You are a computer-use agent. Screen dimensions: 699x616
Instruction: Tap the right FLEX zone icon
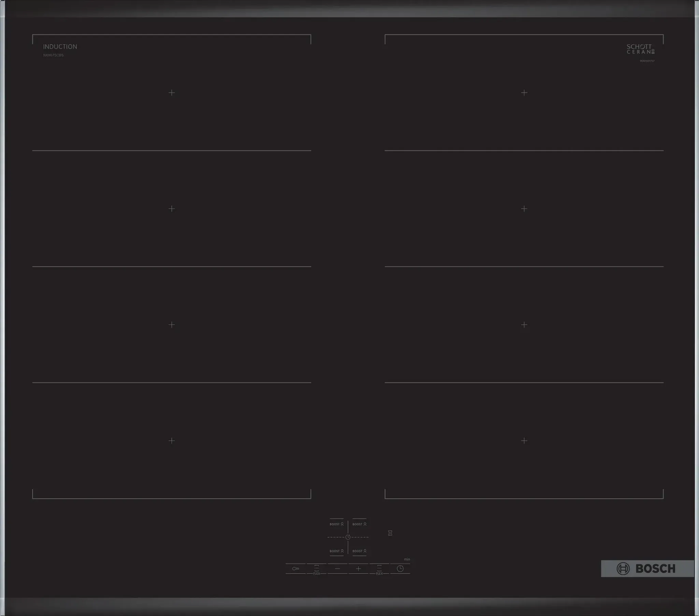379,569
